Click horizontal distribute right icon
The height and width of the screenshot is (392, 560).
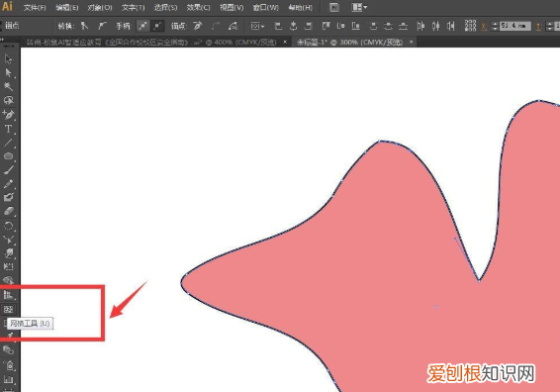point(451,26)
